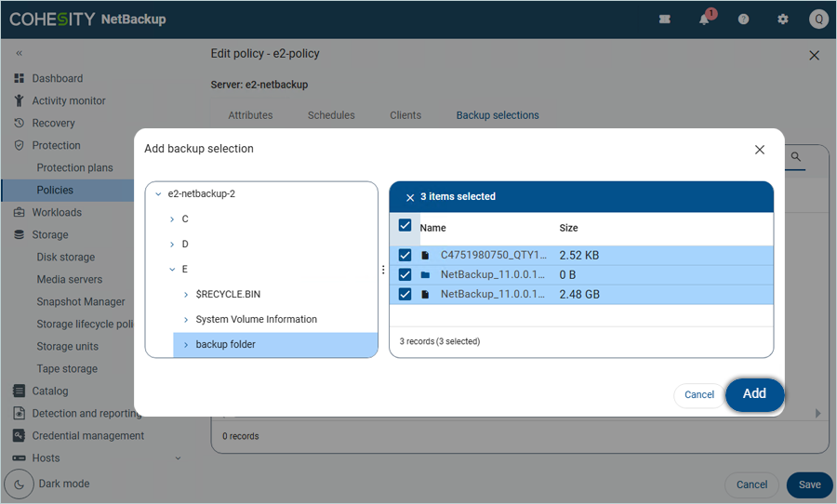Switch to the Attributes tab
The image size is (837, 504).
[250, 115]
